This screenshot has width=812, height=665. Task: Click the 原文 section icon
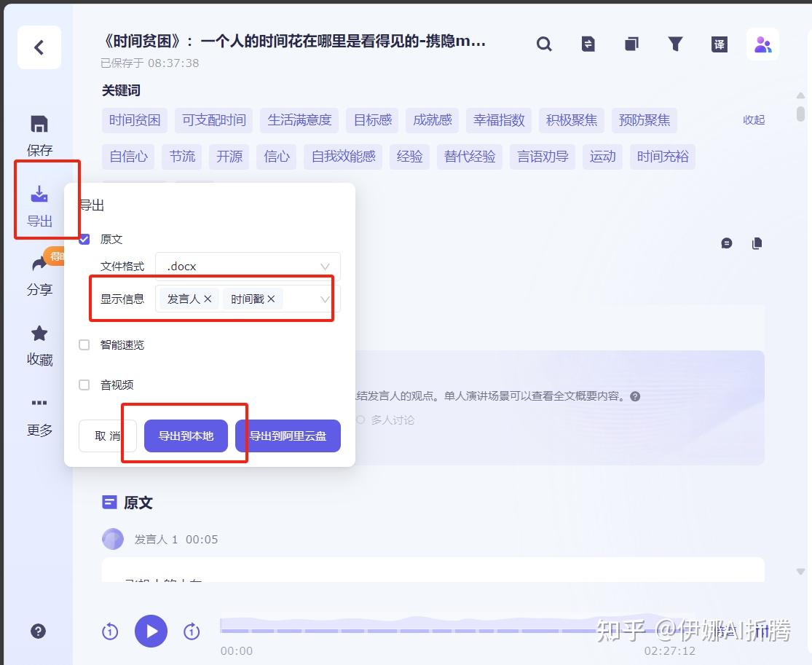tap(109, 502)
